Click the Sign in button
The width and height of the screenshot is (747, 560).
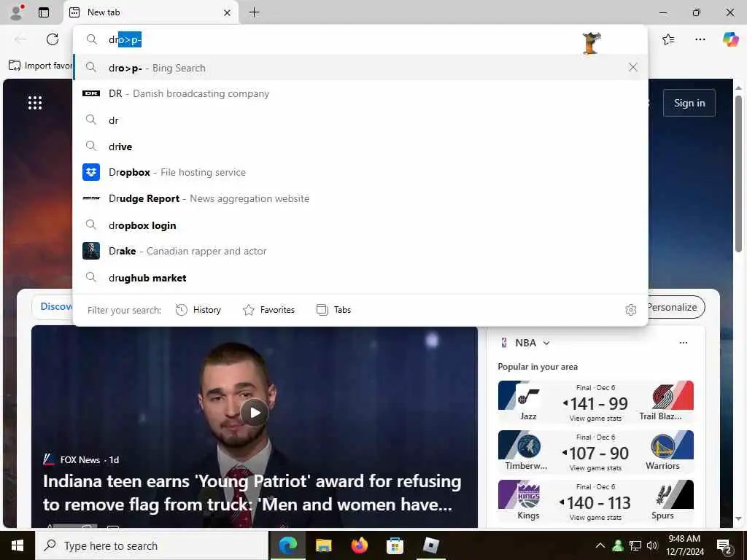(689, 103)
